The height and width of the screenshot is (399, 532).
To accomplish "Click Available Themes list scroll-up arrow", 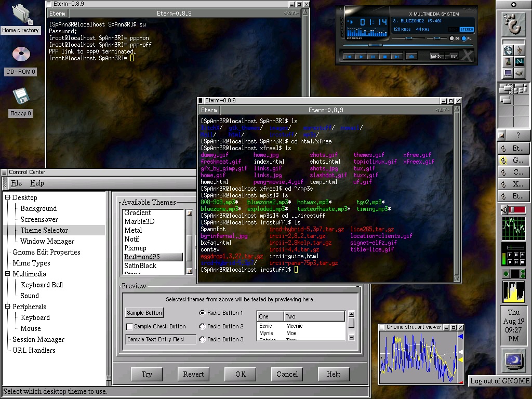I will point(189,212).
